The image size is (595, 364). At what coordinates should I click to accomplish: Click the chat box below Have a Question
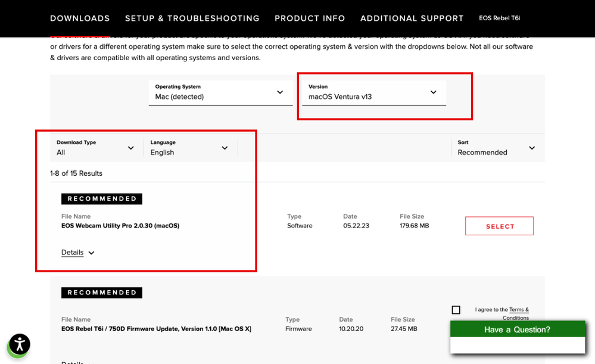click(x=517, y=346)
